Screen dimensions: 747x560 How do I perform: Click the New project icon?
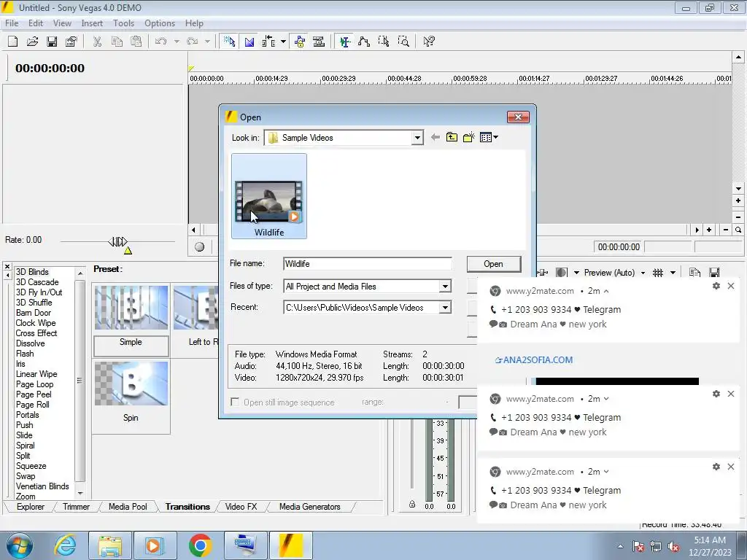tap(13, 42)
